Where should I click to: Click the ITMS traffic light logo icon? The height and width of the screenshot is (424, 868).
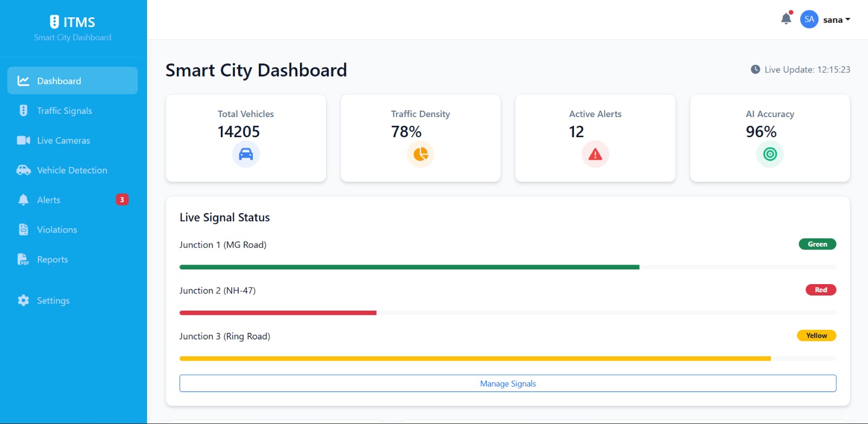(54, 22)
